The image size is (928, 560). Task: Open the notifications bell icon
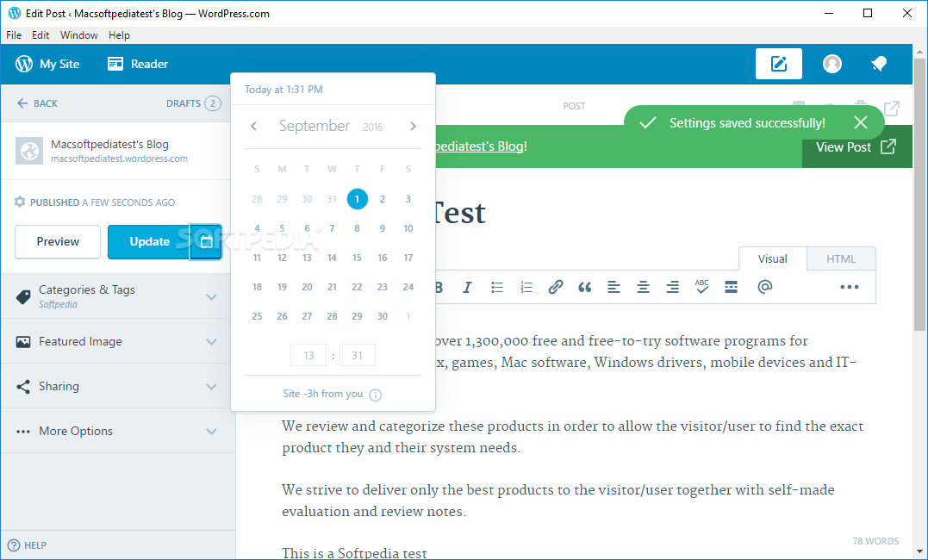pos(879,64)
